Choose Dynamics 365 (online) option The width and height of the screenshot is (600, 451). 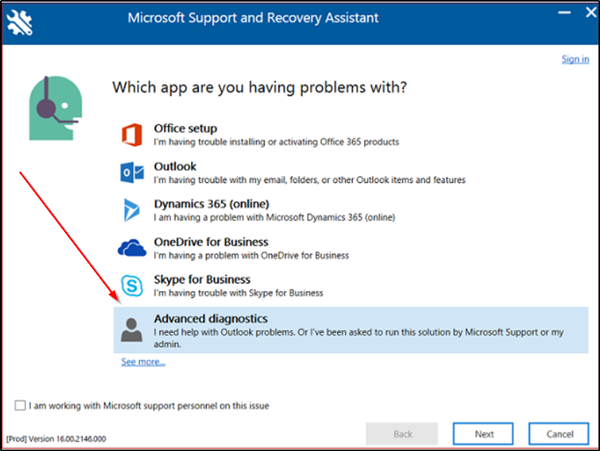(x=211, y=204)
